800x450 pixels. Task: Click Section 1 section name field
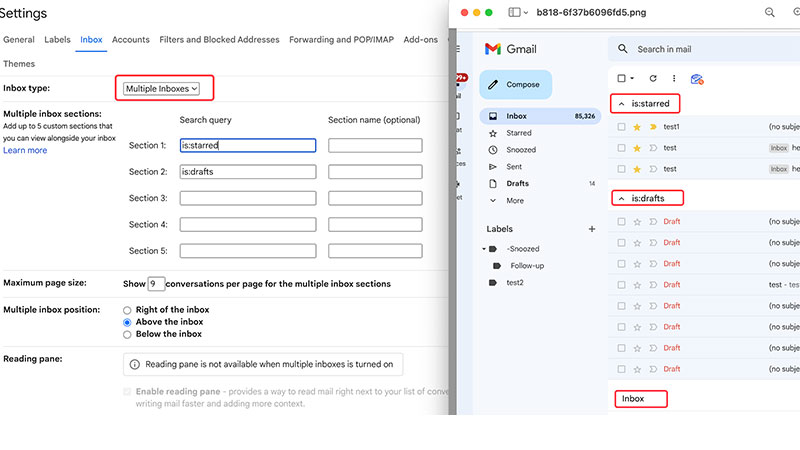375,145
